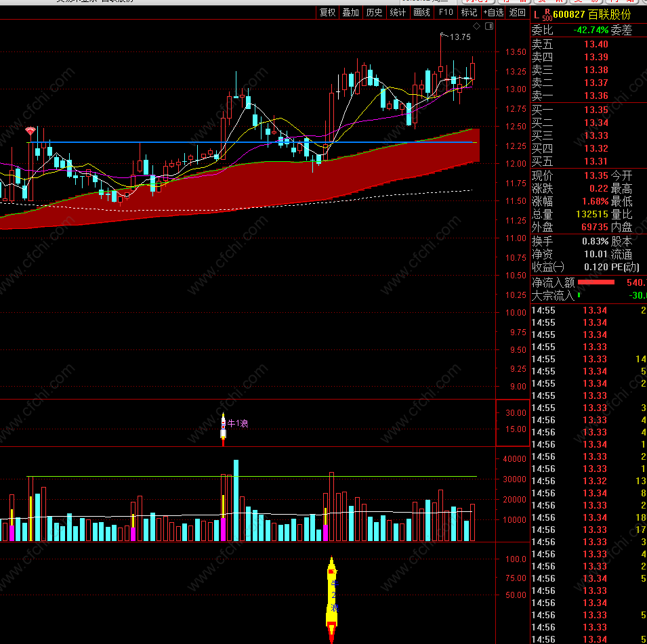Screen dimensions: 647x644
Task: Click the 最高 label
Action: point(621,188)
